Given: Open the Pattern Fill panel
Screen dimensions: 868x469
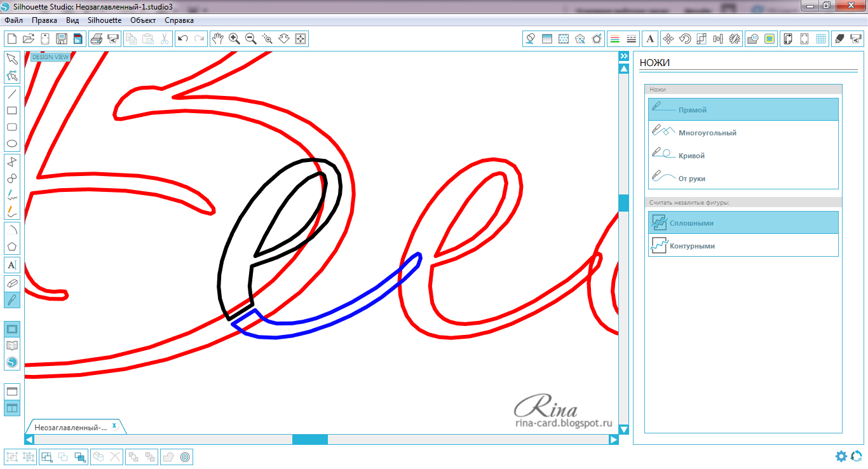Looking at the screenshot, I should 564,39.
